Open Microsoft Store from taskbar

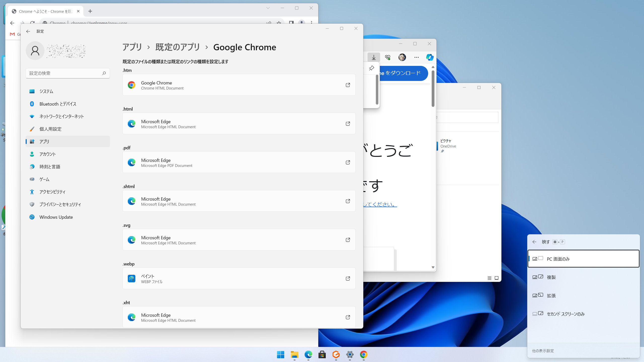point(322,354)
